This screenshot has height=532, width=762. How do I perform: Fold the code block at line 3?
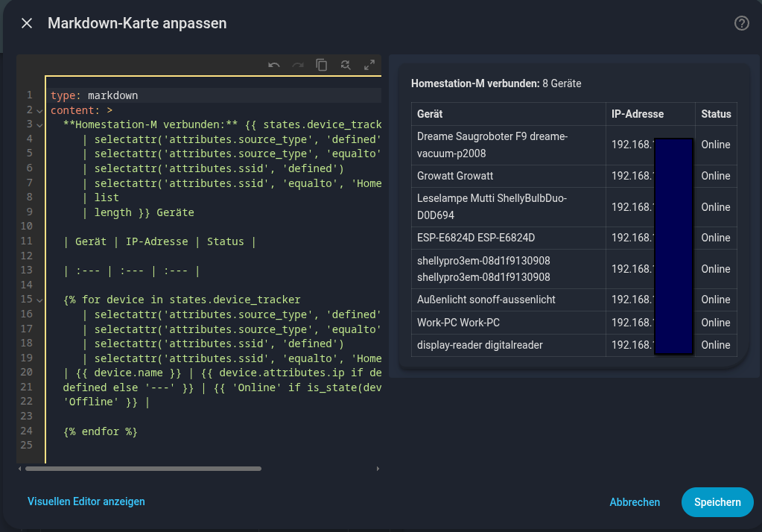(39, 124)
